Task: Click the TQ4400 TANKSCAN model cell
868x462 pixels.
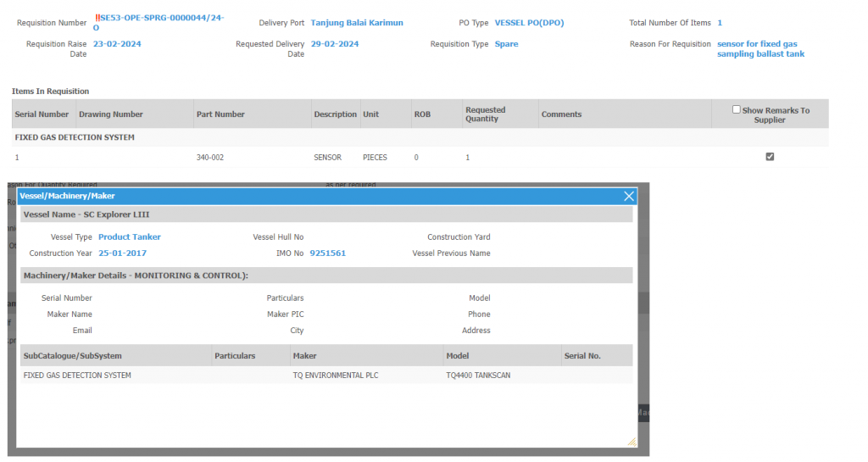Action: [478, 375]
